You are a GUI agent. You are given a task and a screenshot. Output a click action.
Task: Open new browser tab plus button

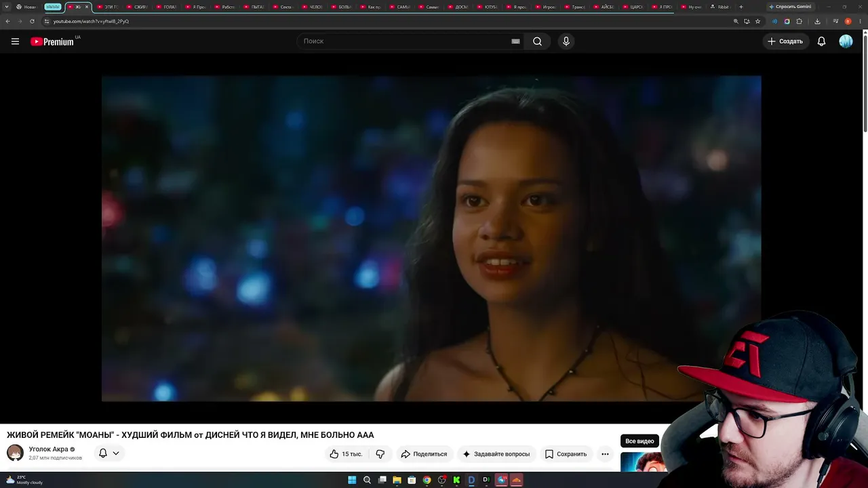[741, 7]
